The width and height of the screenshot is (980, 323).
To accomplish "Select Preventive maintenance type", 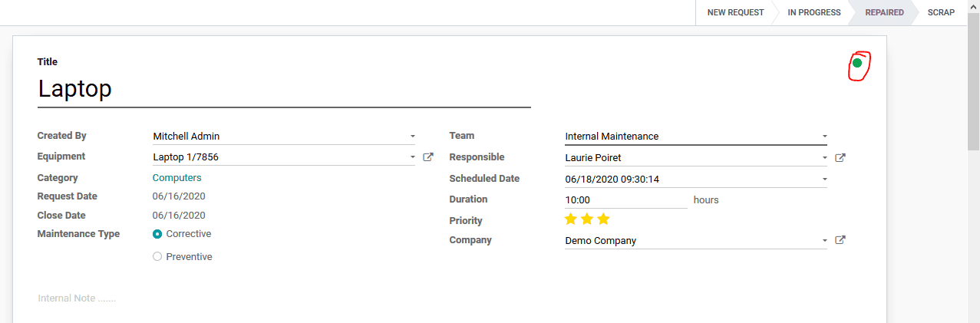I will point(157,257).
